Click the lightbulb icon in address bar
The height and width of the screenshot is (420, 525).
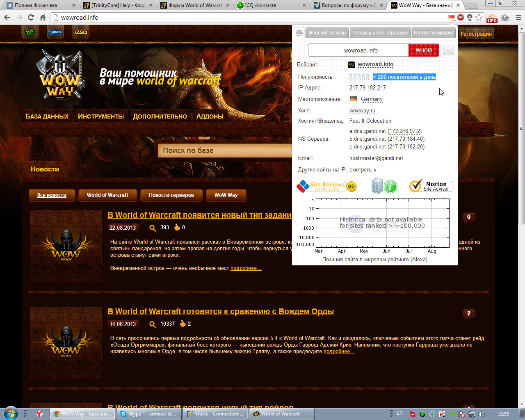click(470, 18)
